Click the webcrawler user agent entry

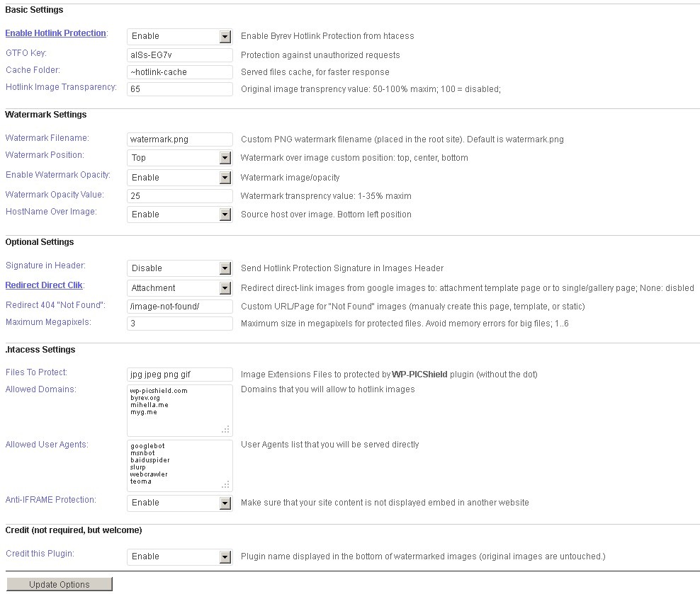point(149,474)
